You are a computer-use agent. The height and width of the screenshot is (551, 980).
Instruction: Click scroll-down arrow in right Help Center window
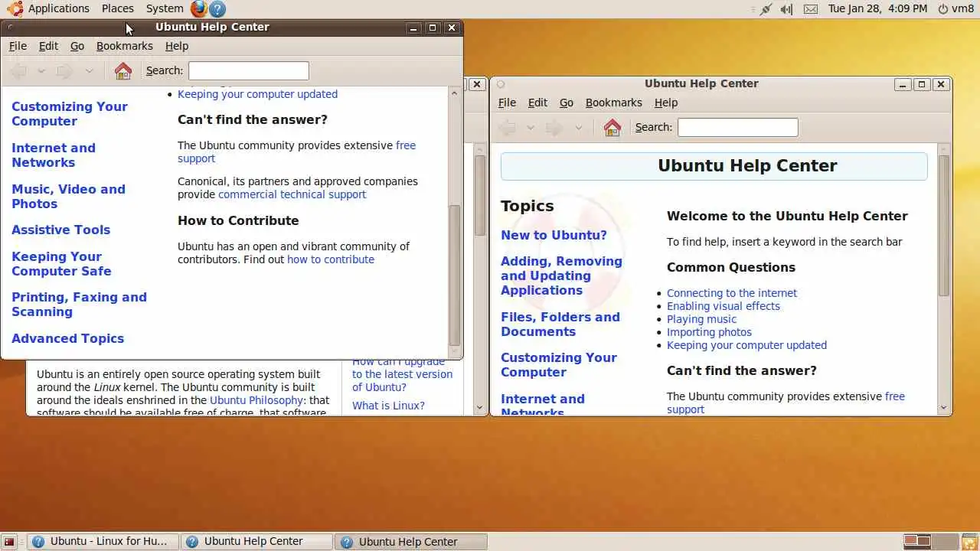coord(943,408)
